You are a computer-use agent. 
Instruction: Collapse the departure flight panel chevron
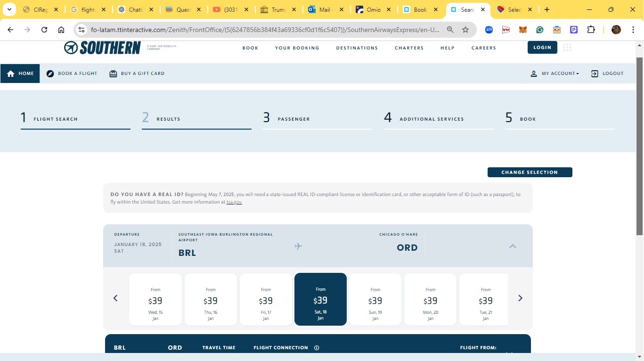pos(513,246)
